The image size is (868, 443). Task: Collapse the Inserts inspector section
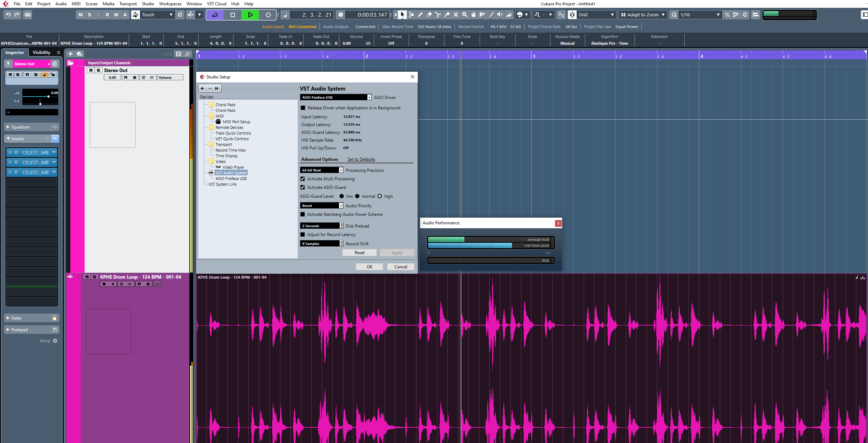[x=8, y=138]
